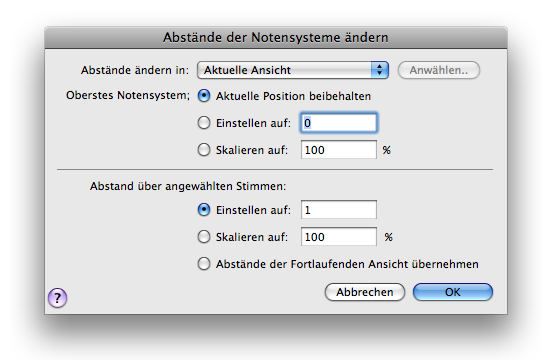
Task: Click the blue dropdown arrows next to Aktuelle Ansicht
Action: click(x=379, y=70)
